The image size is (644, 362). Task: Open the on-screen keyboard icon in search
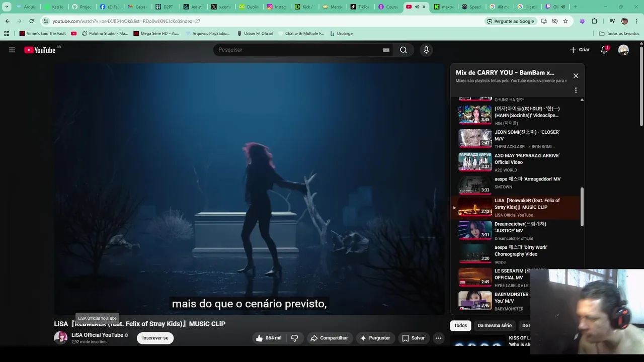[x=386, y=50]
